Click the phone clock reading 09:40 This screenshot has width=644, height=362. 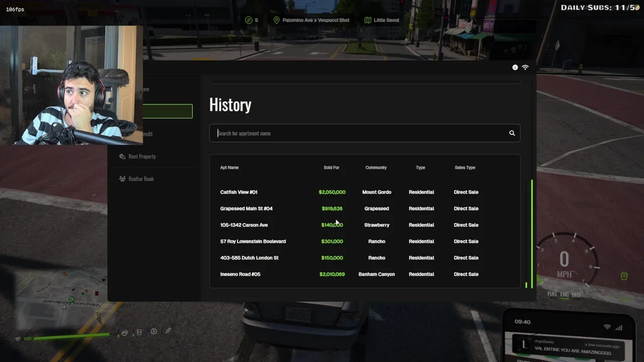522,322
